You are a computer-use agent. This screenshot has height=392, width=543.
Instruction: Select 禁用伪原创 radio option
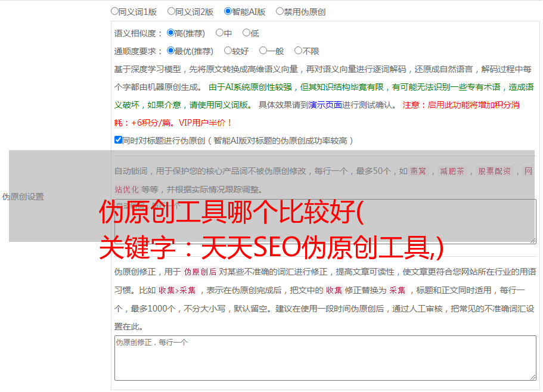click(x=280, y=11)
